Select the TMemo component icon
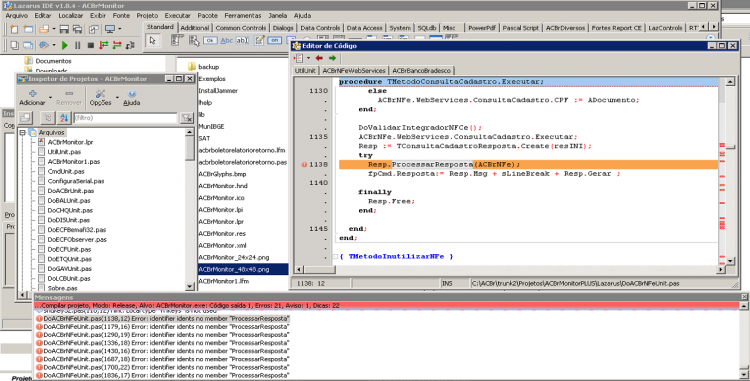This screenshot has height=381, width=750. pos(259,41)
